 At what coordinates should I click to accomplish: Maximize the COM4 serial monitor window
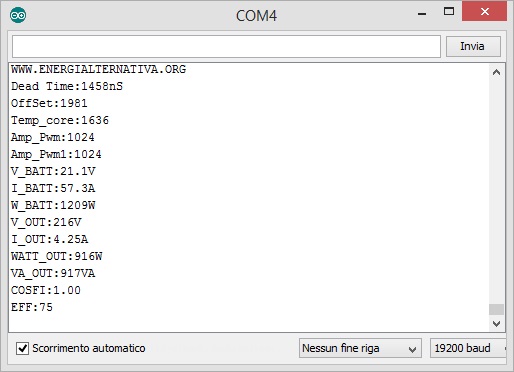click(x=449, y=12)
